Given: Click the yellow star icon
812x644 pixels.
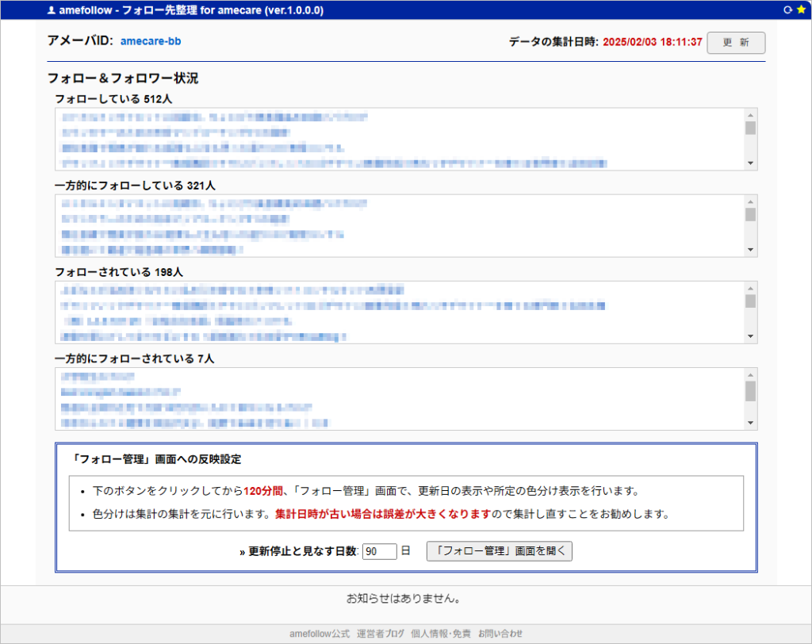Looking at the screenshot, I should pos(800,10).
